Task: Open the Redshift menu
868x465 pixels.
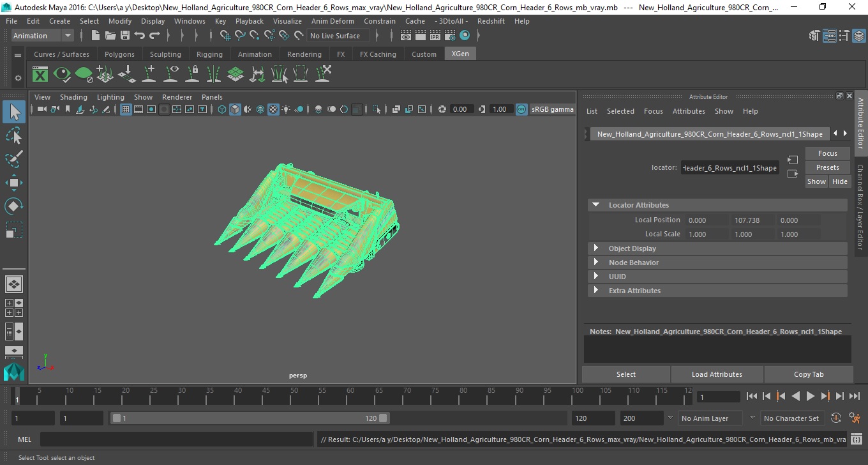Action: 491,21
